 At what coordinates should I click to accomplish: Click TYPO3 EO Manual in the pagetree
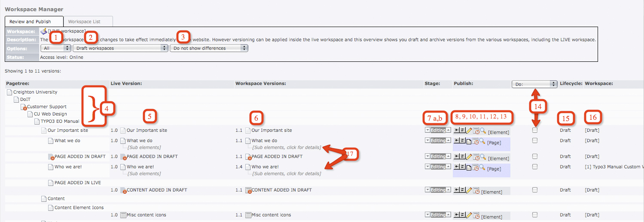(60, 122)
